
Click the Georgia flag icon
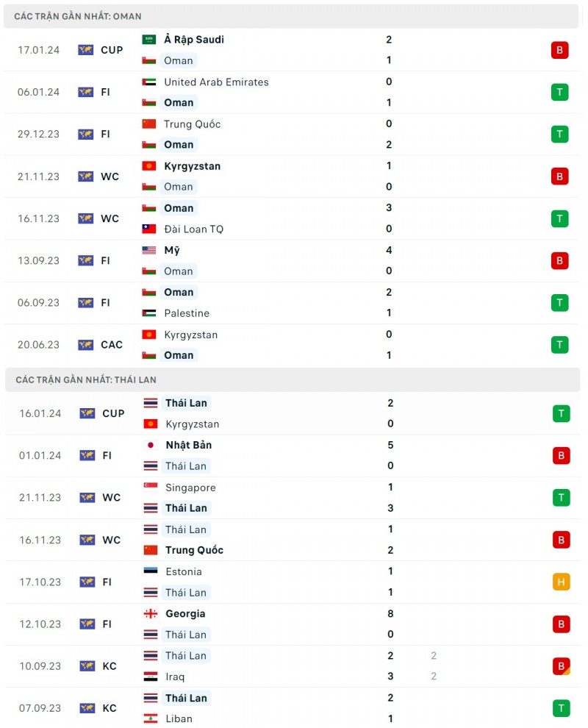(x=151, y=614)
